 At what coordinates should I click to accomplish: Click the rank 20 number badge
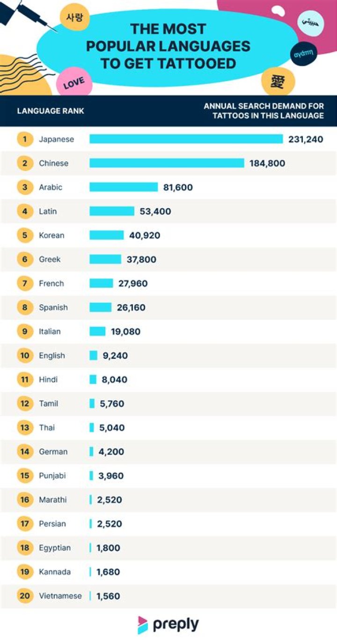(x=25, y=596)
